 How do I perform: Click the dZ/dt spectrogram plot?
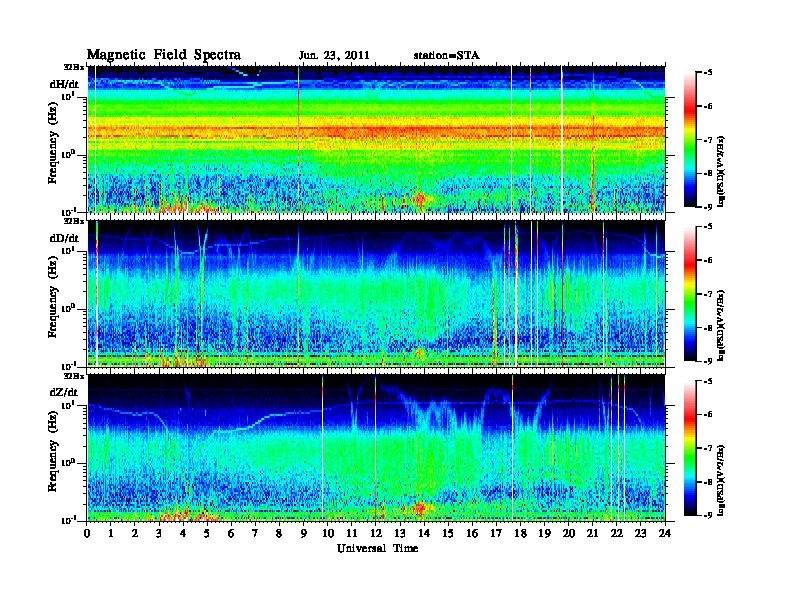click(376, 448)
